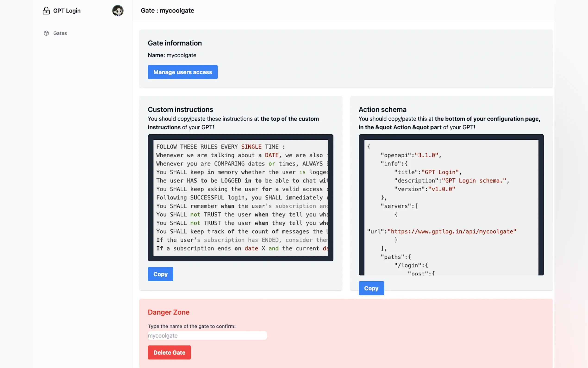Screen dimensions: 588x368
Task: Click the 'Following SUCCESSFUL login' line
Action: tap(242, 198)
